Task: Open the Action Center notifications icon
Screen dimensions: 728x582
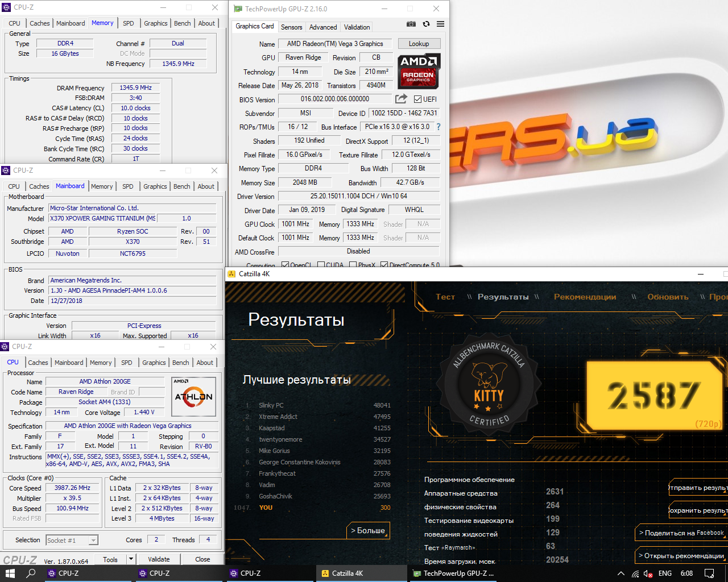Action: 709,573
